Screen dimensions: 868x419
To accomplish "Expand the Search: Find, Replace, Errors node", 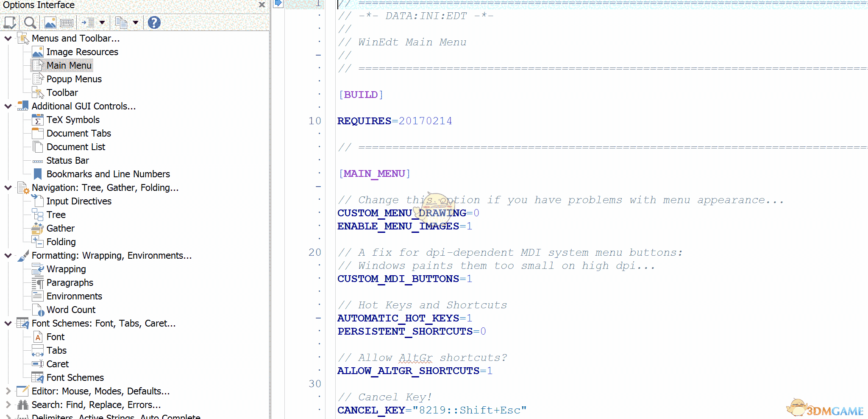I will point(8,405).
